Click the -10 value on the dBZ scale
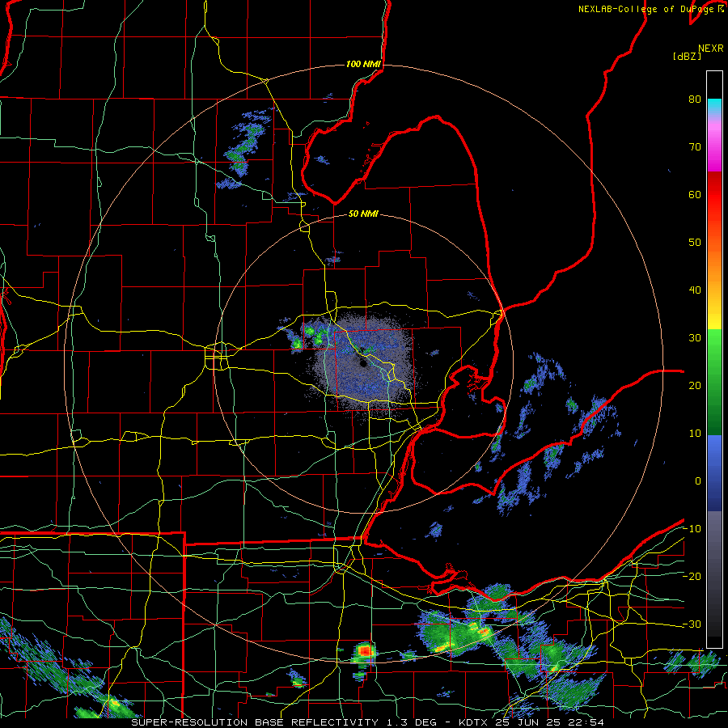This screenshot has height=728, width=728. coord(692,529)
